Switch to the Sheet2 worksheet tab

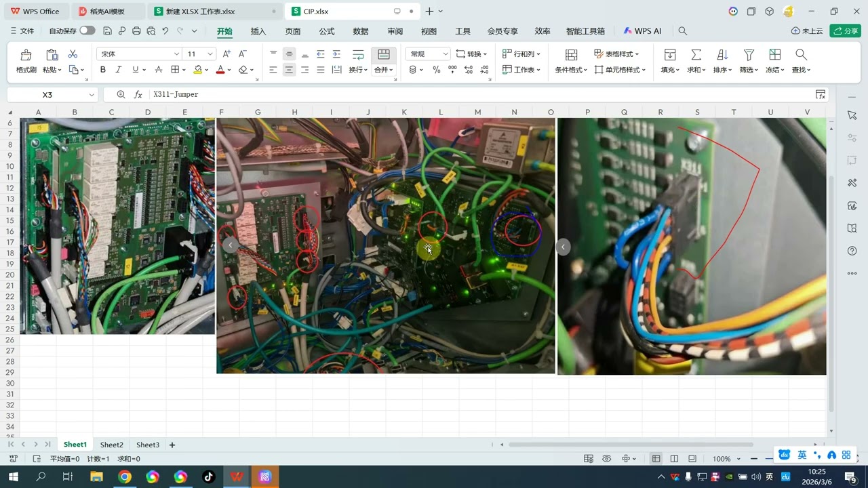tap(112, 445)
